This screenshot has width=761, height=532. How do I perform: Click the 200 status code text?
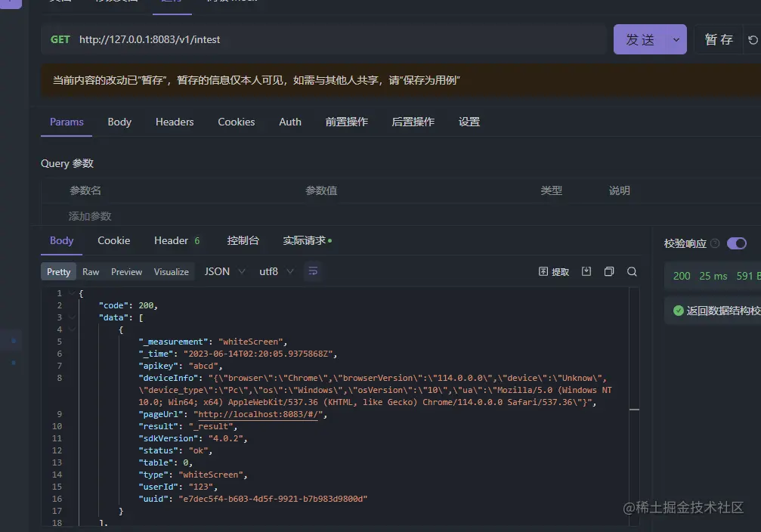point(682,276)
